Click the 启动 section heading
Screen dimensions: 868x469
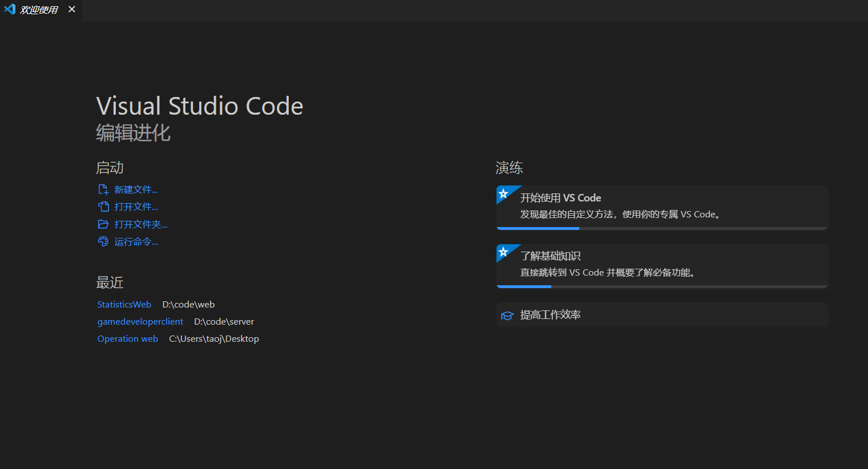110,168
